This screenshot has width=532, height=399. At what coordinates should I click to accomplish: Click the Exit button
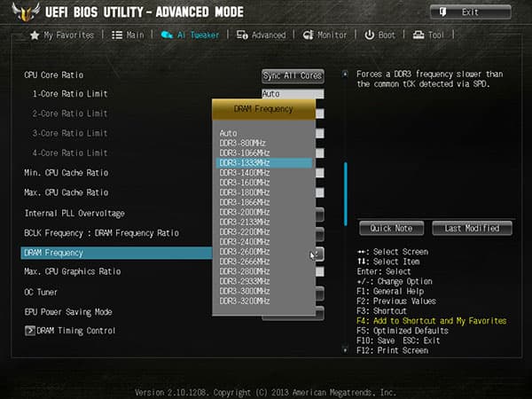point(471,12)
